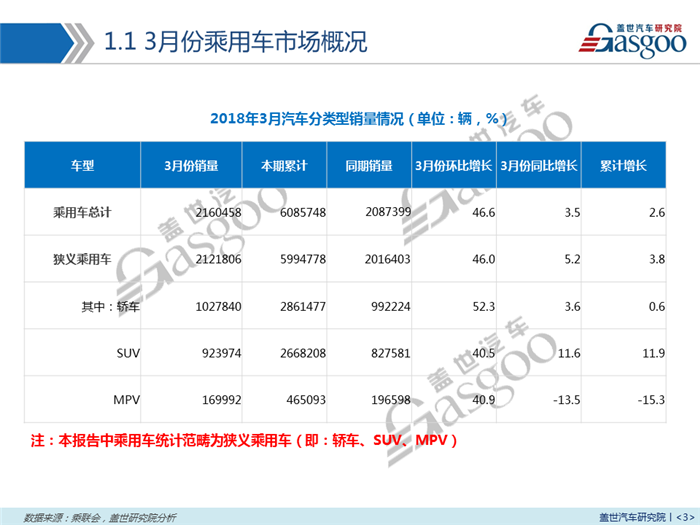Select the '乘用车总计' row label
The height and width of the screenshot is (525, 700).
click(82, 212)
